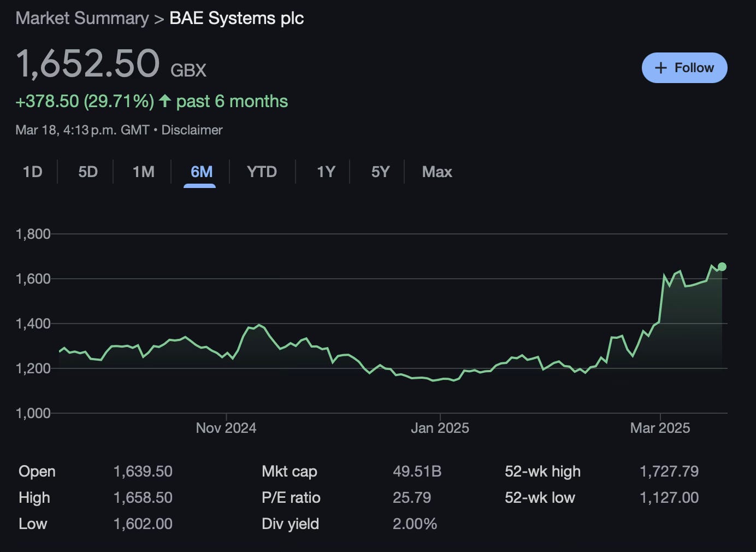Click the Mkt cap label
756x552 pixels.
click(290, 472)
